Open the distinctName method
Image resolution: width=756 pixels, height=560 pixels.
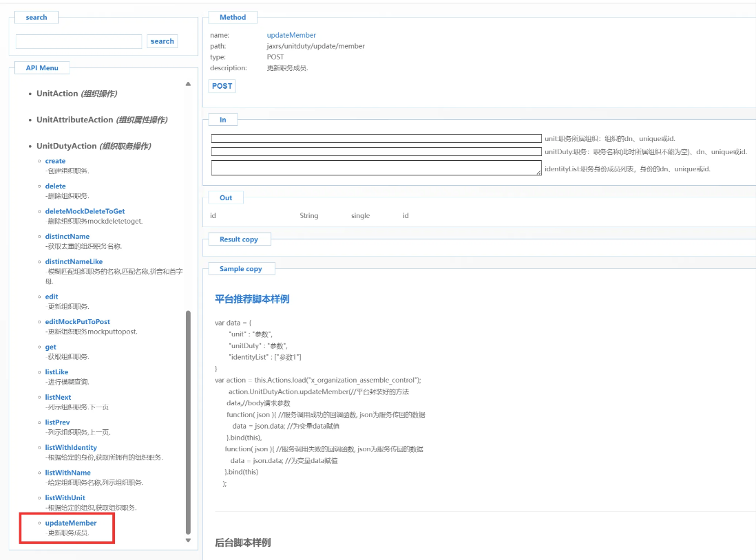(67, 236)
